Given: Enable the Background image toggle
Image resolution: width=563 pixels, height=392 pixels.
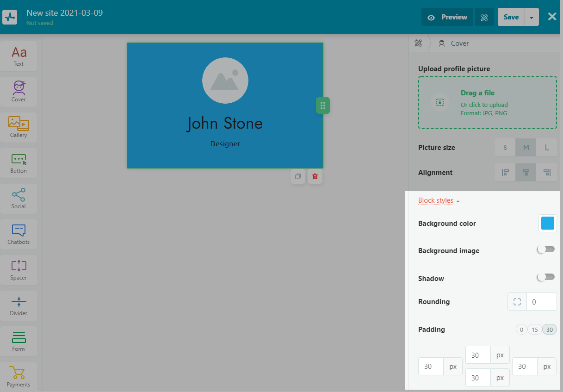Looking at the screenshot, I should point(545,249).
